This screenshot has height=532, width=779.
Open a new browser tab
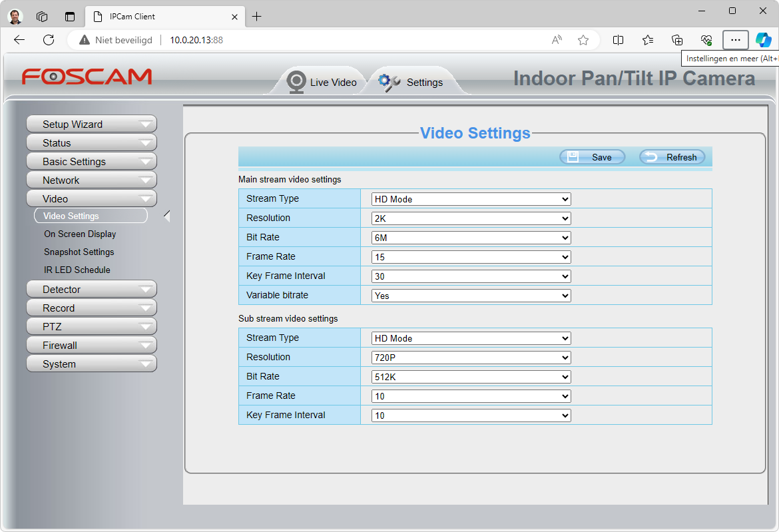[x=257, y=17]
